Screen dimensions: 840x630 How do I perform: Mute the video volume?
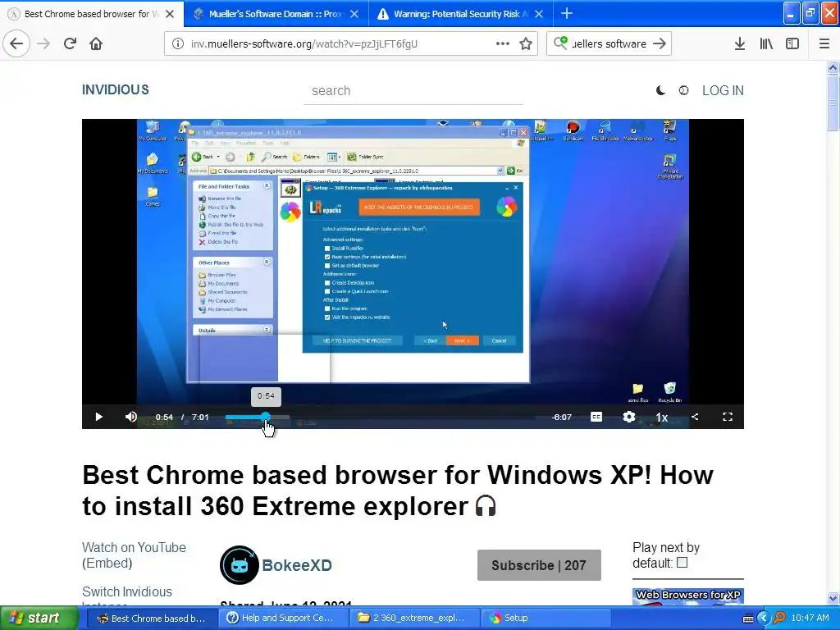pyautogui.click(x=130, y=417)
